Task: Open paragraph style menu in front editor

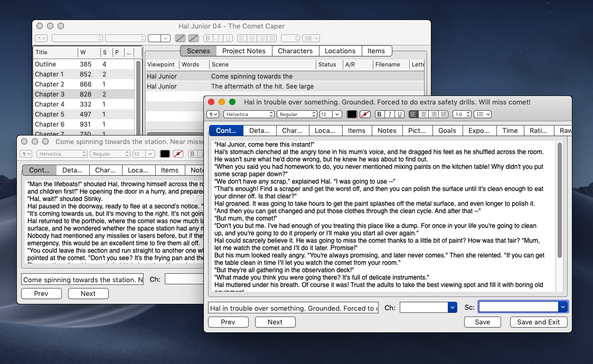Action: 213,114
